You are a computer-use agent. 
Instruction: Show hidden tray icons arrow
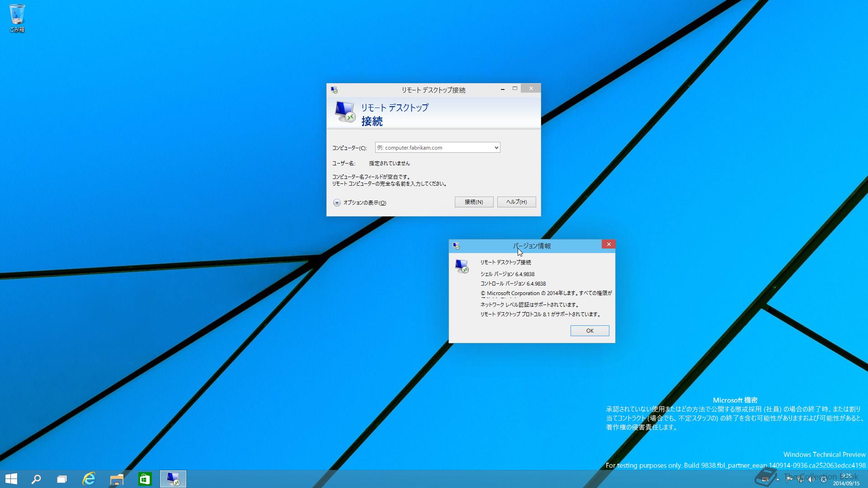point(778,479)
